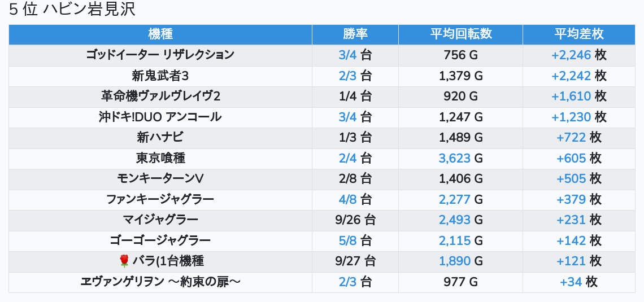Click the モンキーターンV machine name
Image resolution: width=644 pixels, height=302 pixels.
pyautogui.click(x=160, y=178)
